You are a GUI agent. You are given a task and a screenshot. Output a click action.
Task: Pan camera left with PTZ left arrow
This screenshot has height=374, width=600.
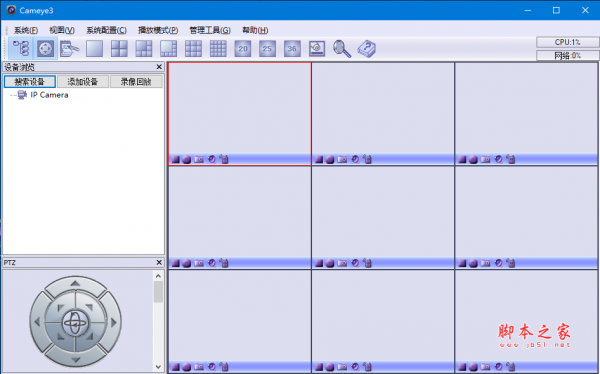tap(37, 322)
